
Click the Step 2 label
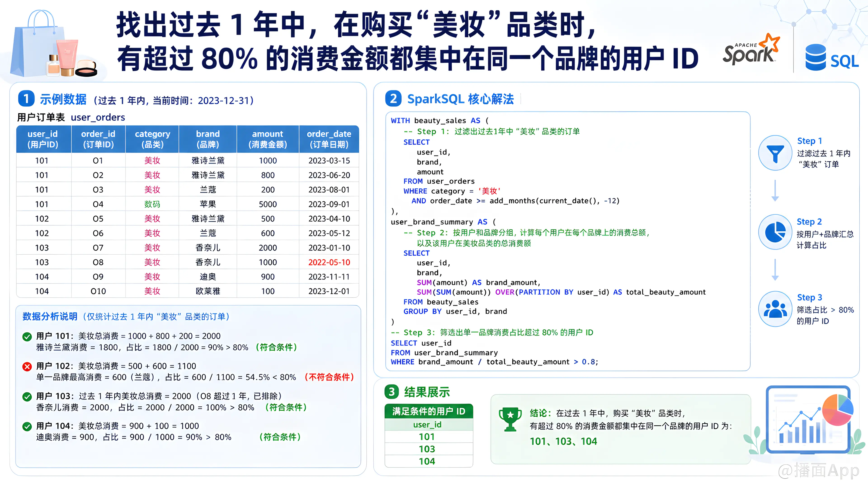coord(809,222)
